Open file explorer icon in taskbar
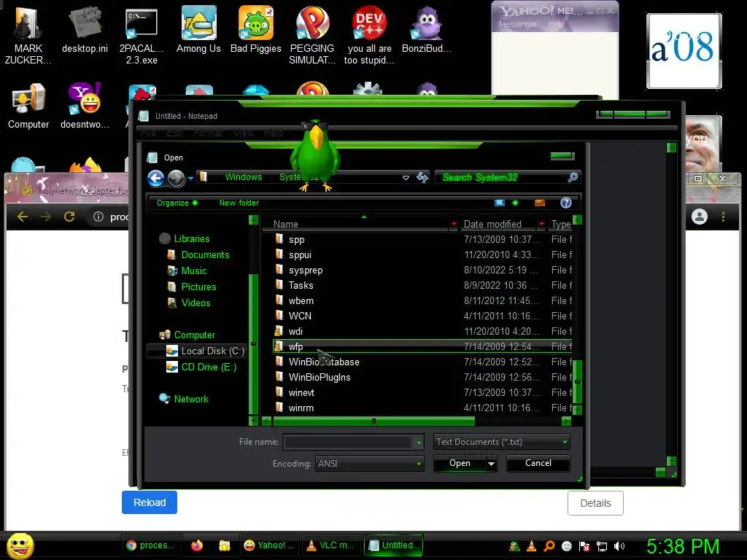 [225, 545]
